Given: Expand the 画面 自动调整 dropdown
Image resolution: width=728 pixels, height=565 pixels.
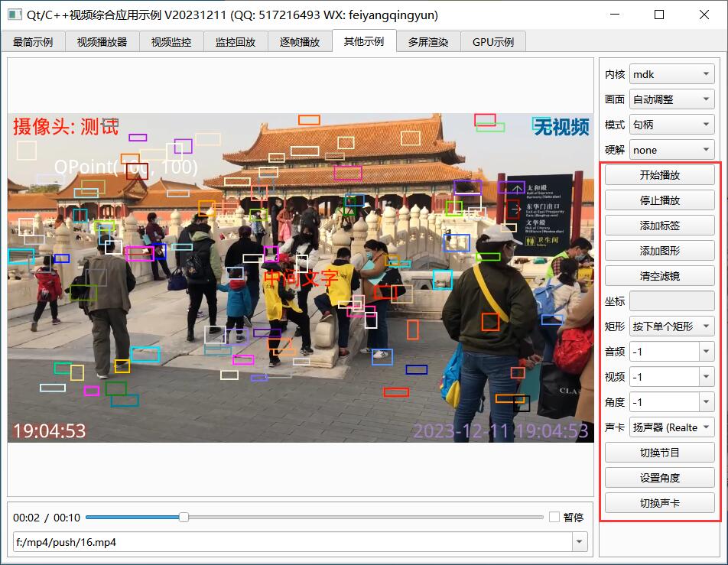Looking at the screenshot, I should 671,100.
